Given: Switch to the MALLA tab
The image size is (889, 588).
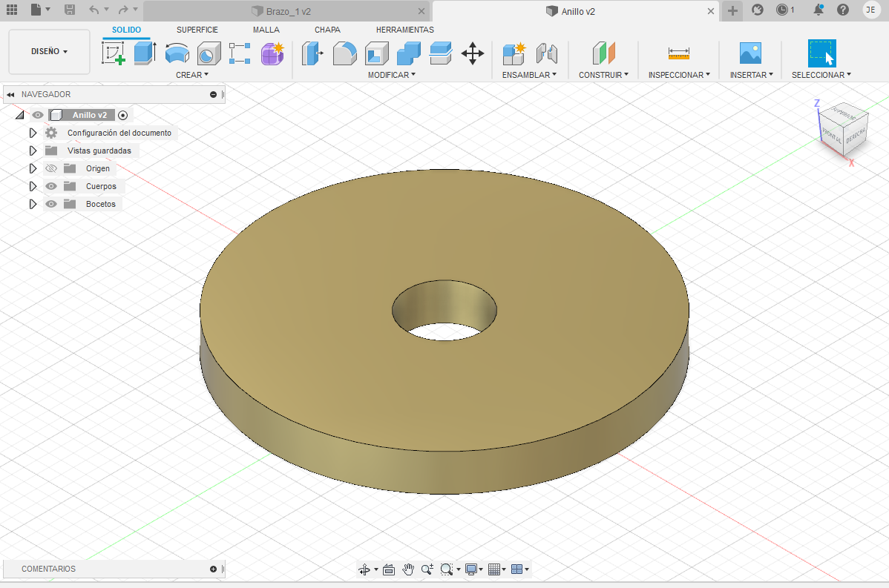Looking at the screenshot, I should click(266, 30).
